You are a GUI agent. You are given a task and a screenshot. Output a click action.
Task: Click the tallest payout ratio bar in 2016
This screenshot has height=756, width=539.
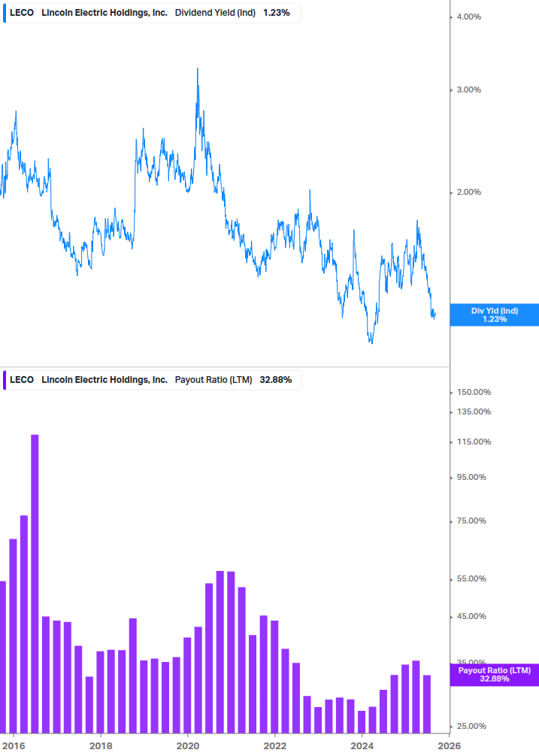[x=35, y=584]
